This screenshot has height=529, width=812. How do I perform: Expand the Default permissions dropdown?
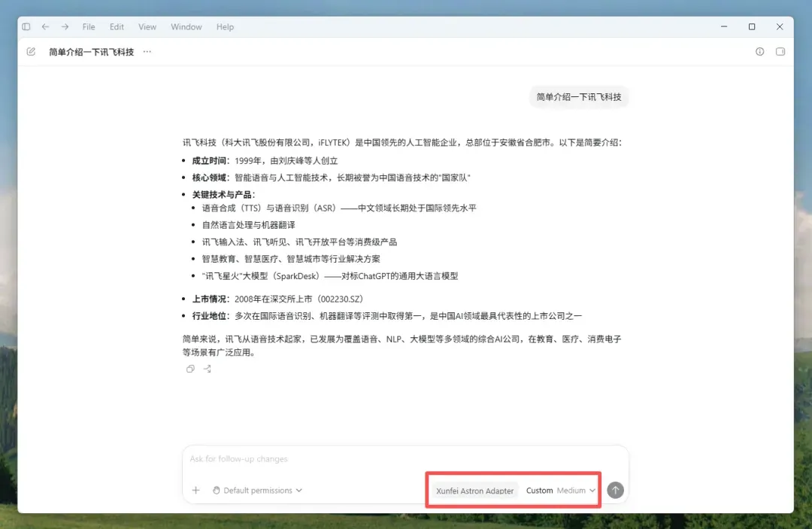(257, 490)
